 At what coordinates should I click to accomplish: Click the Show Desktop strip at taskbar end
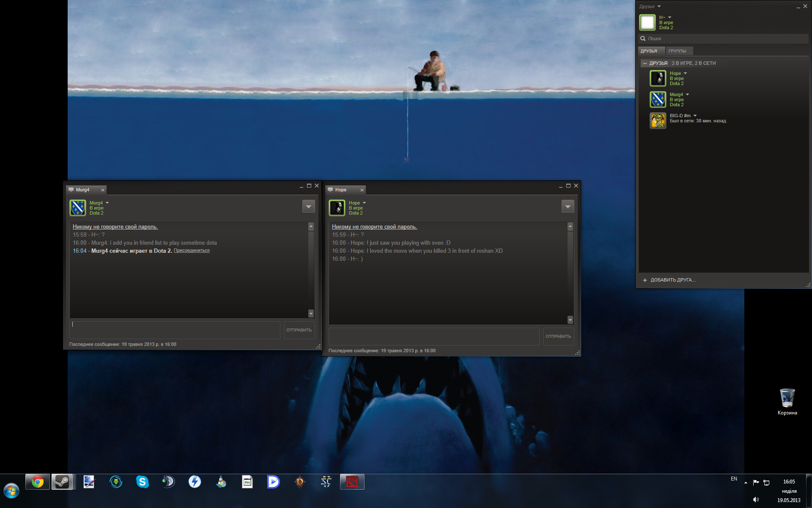pos(809,491)
